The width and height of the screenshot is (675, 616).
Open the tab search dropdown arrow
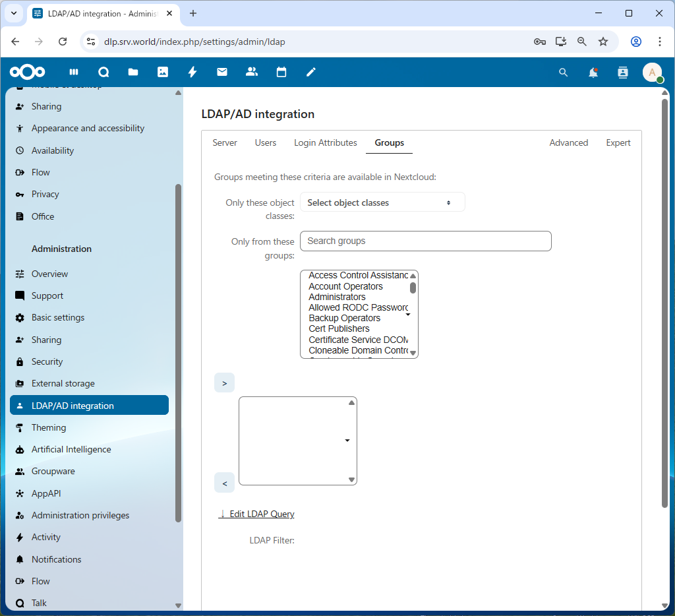point(14,13)
